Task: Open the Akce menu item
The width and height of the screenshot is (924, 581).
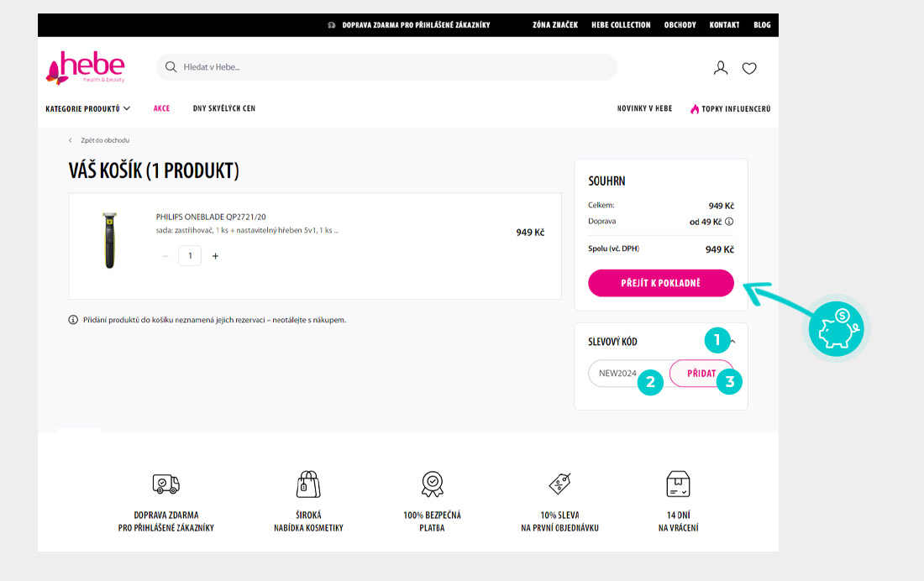Action: pos(161,108)
